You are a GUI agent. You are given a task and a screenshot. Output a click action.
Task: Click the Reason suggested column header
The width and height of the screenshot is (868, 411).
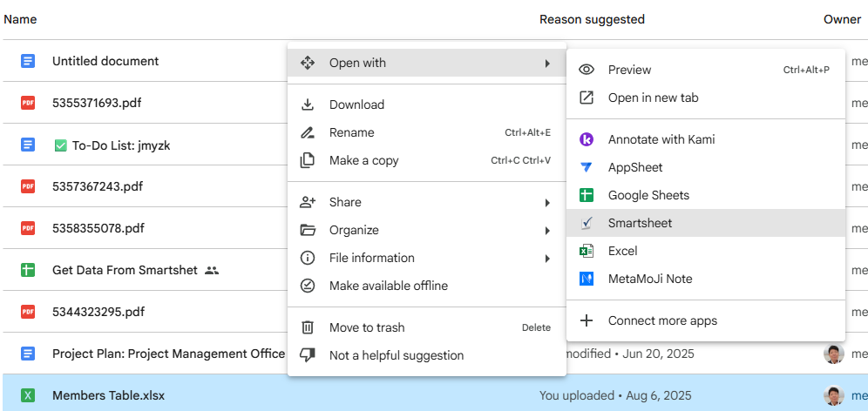click(592, 20)
